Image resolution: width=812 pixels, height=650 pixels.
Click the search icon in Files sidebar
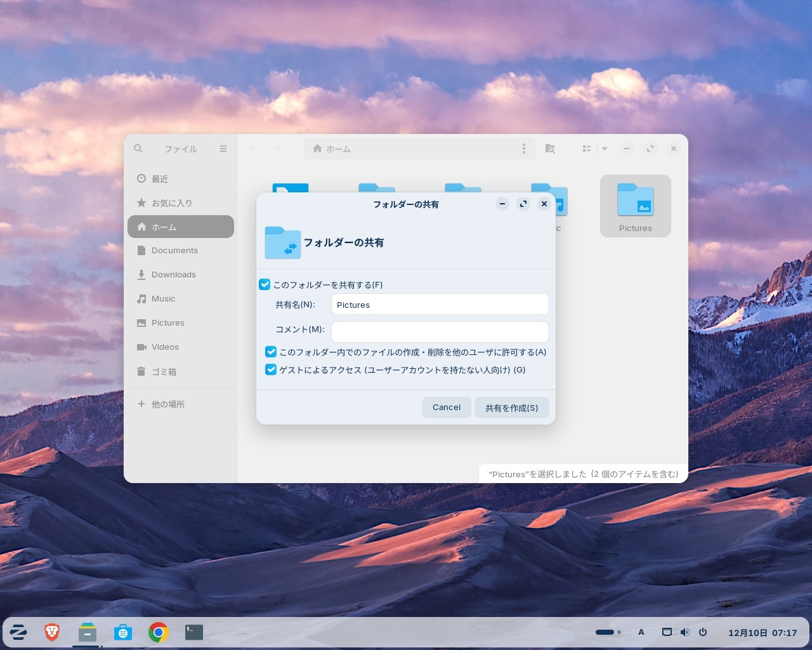(138, 149)
